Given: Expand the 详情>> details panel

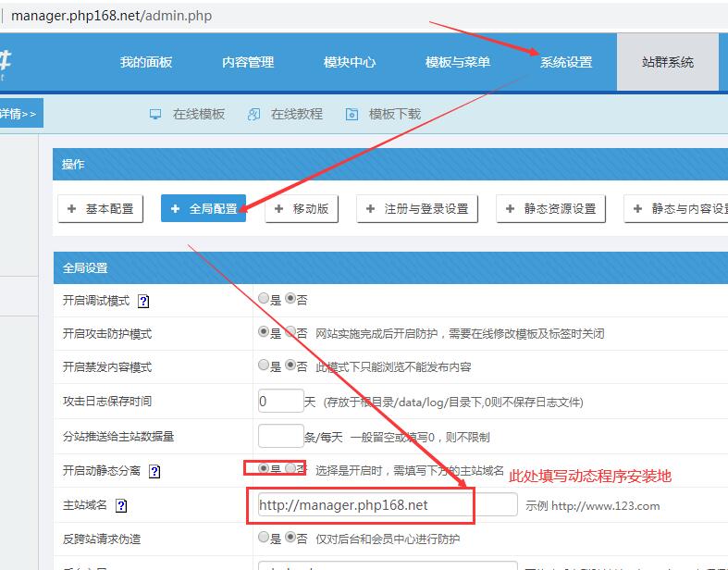Looking at the screenshot, I should tap(18, 114).
